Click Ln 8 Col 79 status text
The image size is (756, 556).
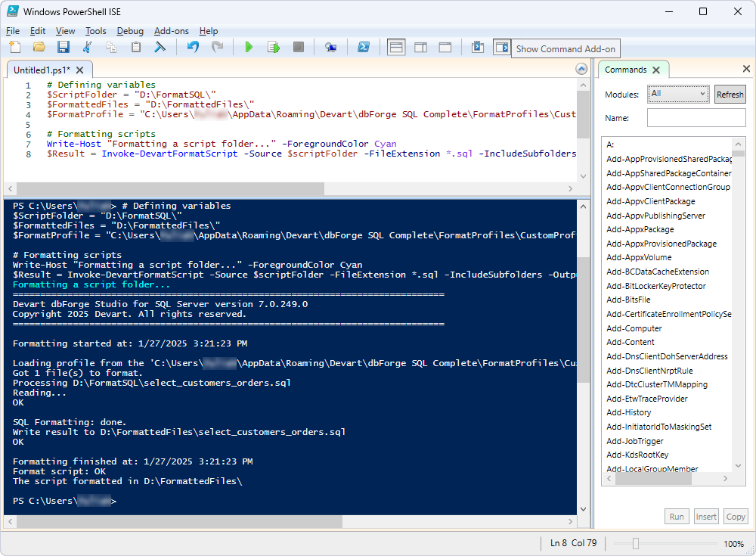pyautogui.click(x=573, y=543)
